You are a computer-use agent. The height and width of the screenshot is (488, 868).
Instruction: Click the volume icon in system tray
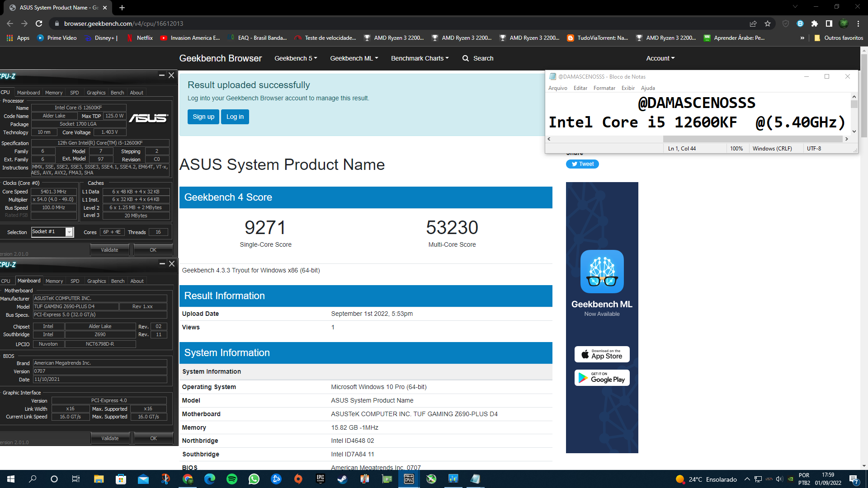779,479
